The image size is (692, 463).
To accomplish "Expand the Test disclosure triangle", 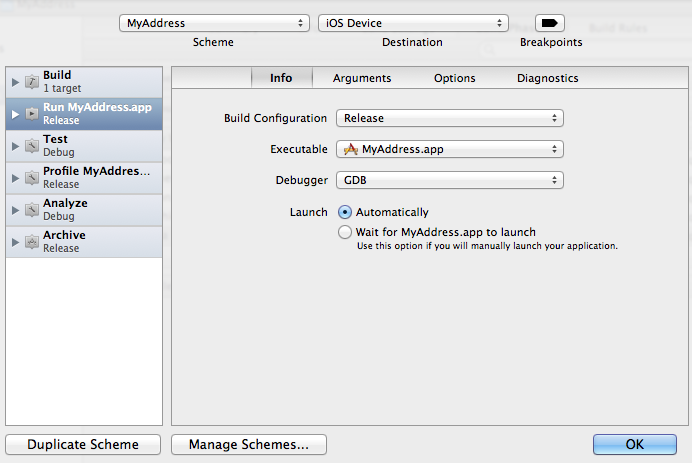I will click(x=15, y=146).
